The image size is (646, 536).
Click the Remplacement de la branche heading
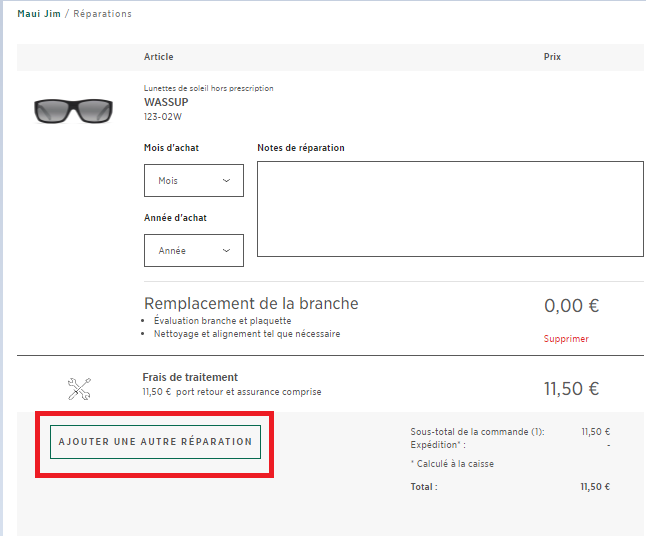pyautogui.click(x=251, y=303)
